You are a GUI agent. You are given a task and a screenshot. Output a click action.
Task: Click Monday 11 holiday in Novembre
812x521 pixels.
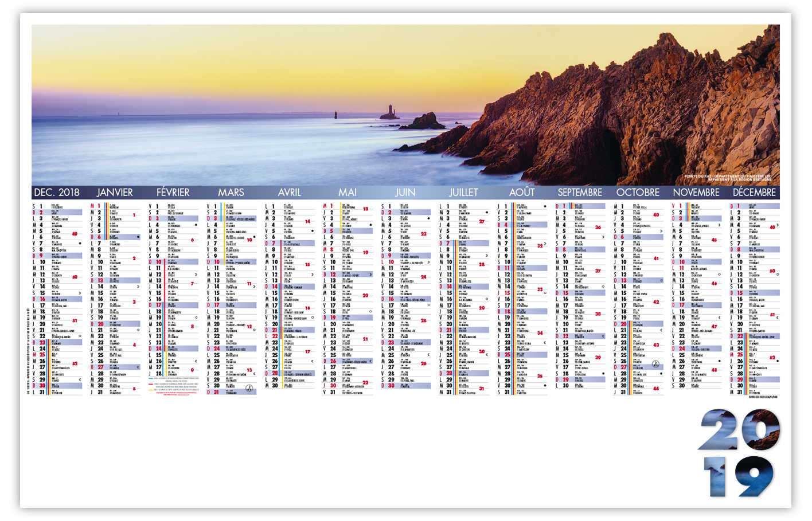click(696, 268)
